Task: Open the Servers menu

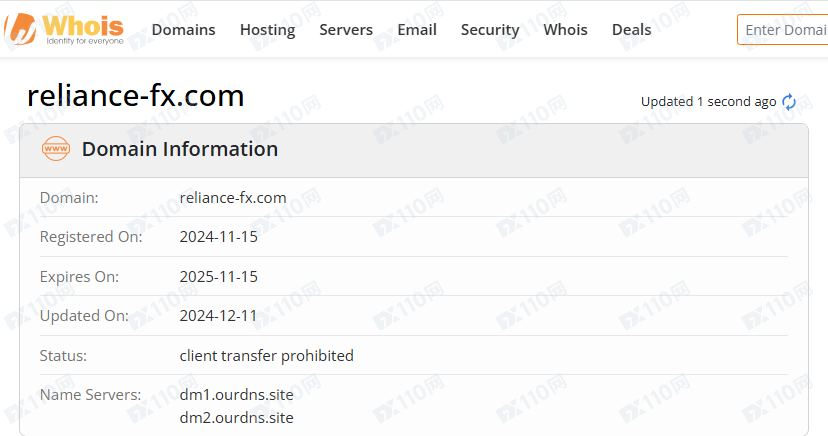Action: click(x=346, y=30)
